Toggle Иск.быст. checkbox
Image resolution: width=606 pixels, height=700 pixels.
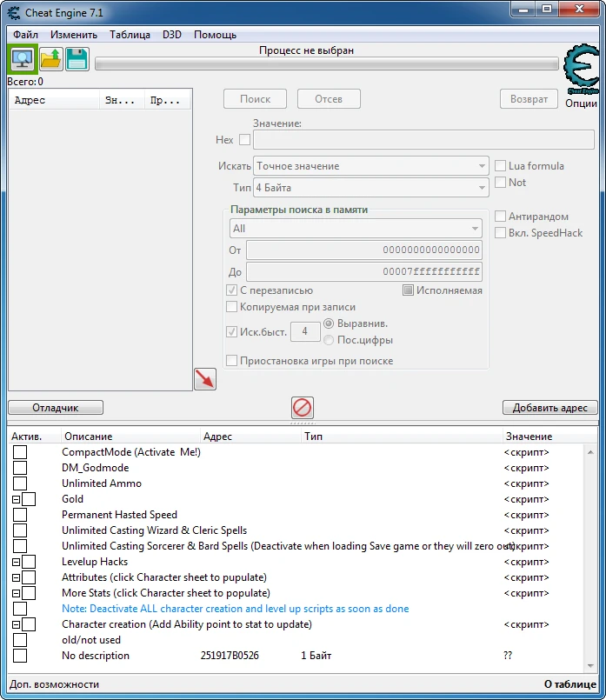point(231,331)
